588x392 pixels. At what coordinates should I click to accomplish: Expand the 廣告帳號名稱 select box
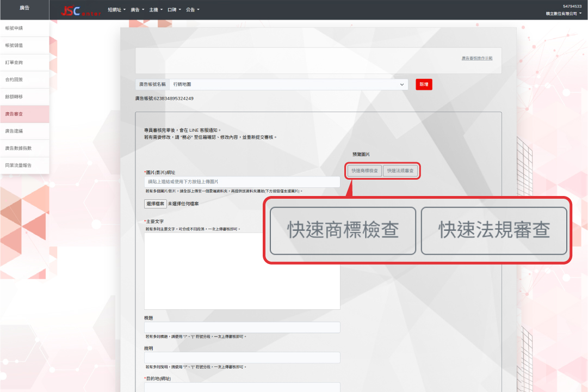pos(288,84)
